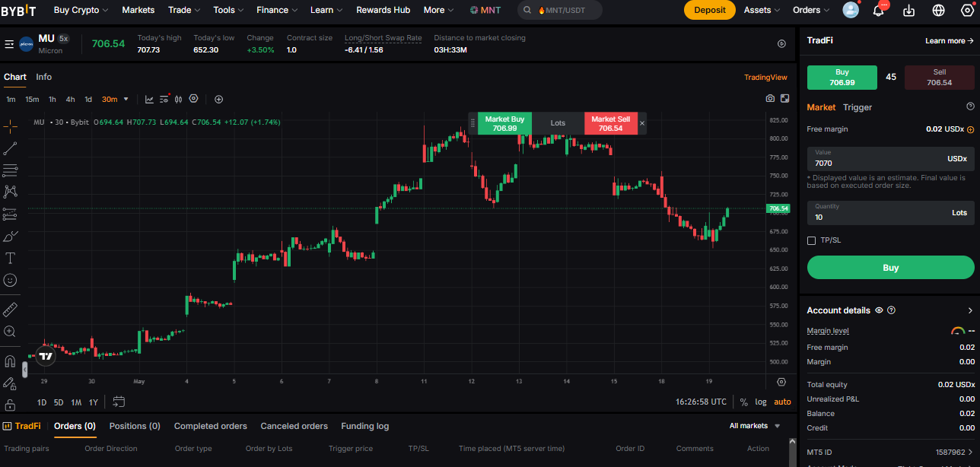980x467 pixels.
Task: Switch to the Trigger order tab
Action: pyautogui.click(x=857, y=107)
